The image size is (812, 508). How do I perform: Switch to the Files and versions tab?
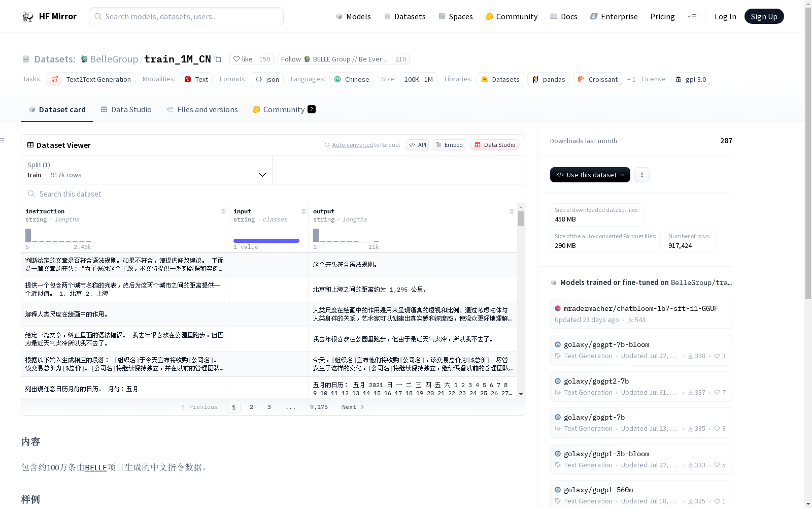coord(202,109)
